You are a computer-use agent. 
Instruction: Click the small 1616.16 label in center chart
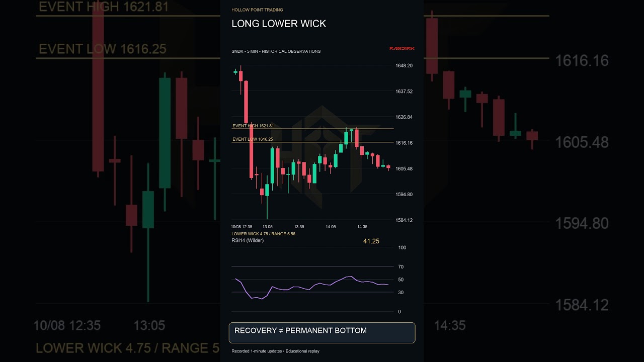(x=404, y=143)
